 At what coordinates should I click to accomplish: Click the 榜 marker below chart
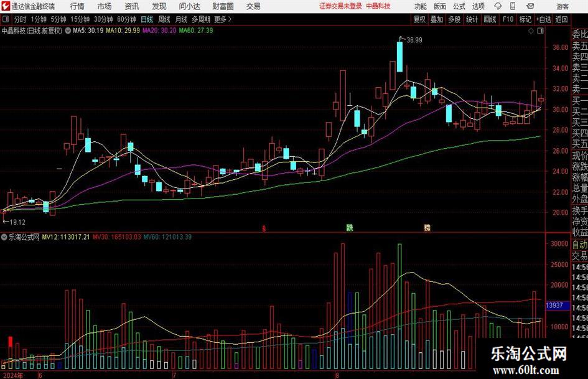point(427,228)
